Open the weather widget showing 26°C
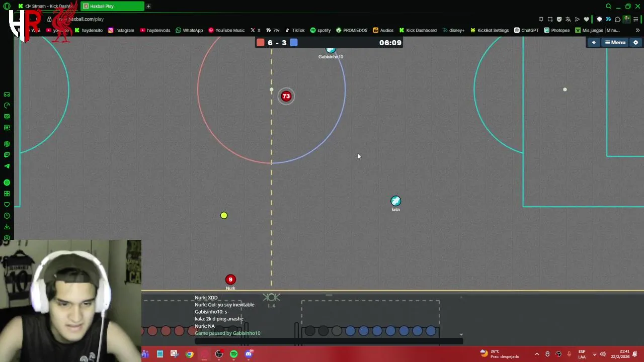Screen dimensions: 644x362 pos(500,354)
